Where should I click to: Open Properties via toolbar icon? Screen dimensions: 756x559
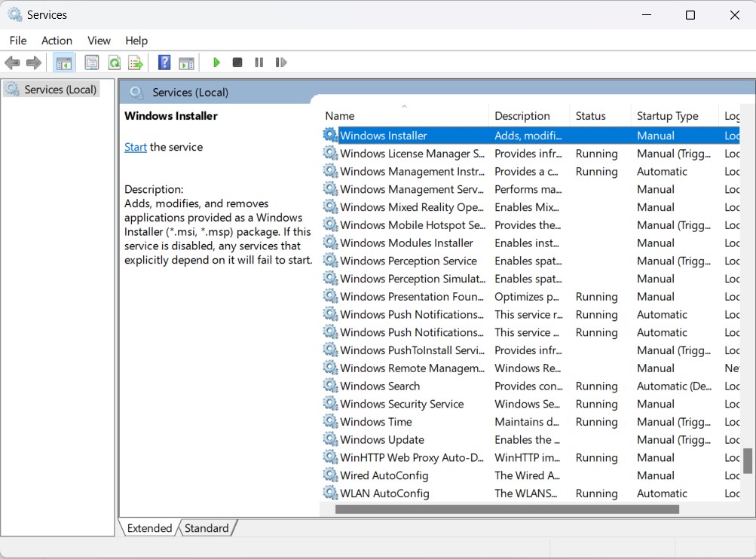pyautogui.click(x=92, y=63)
